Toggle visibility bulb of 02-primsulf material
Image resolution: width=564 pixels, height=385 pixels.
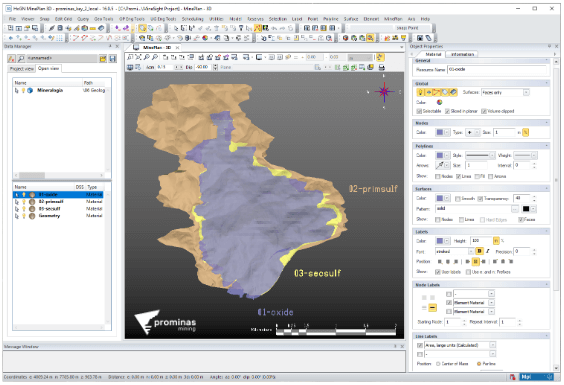[x=24, y=202]
